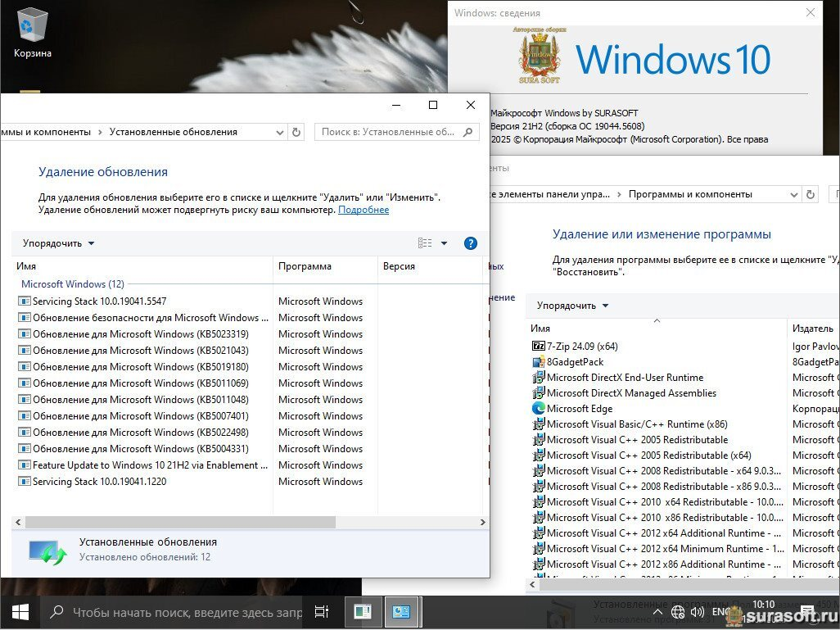840x630 pixels.
Task: Open the network globe icon in system tray
Action: pyautogui.click(x=678, y=612)
